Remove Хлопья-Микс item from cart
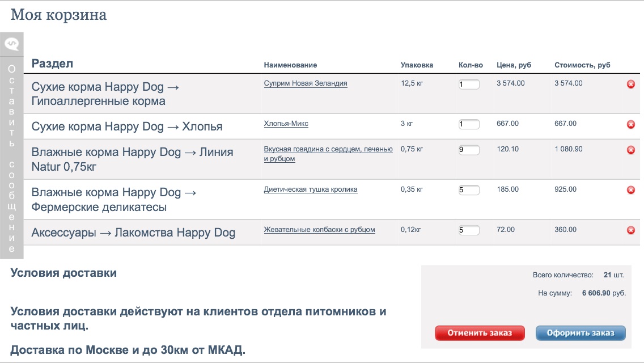Screen dimensions: 644x363 631,125
